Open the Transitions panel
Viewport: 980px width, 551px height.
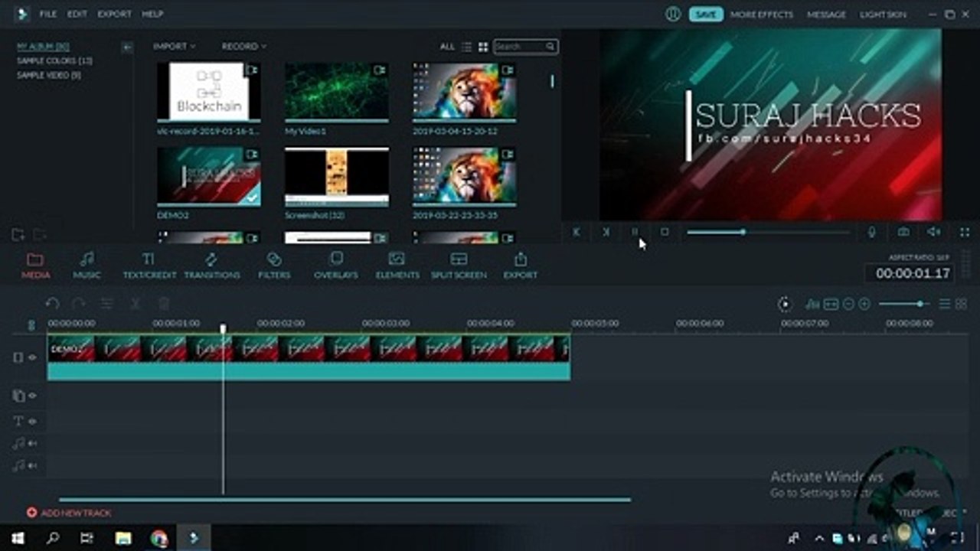211,265
